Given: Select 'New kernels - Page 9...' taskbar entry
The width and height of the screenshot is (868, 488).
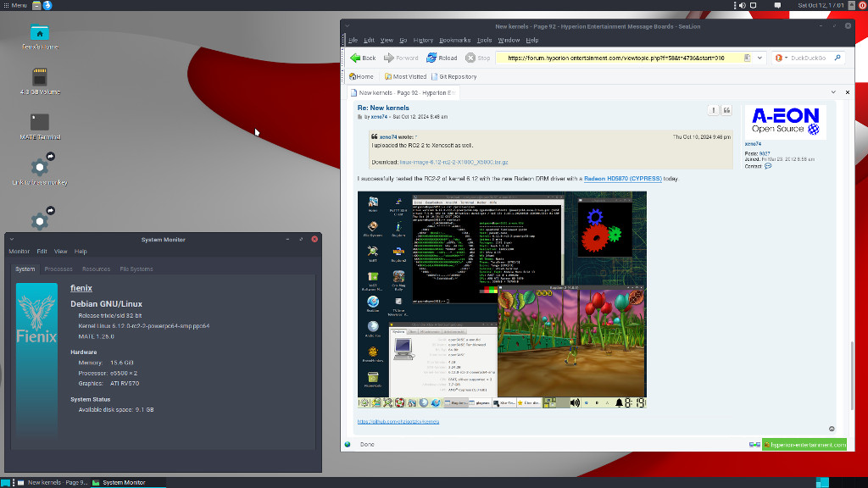Looking at the screenshot, I should tap(52, 482).
